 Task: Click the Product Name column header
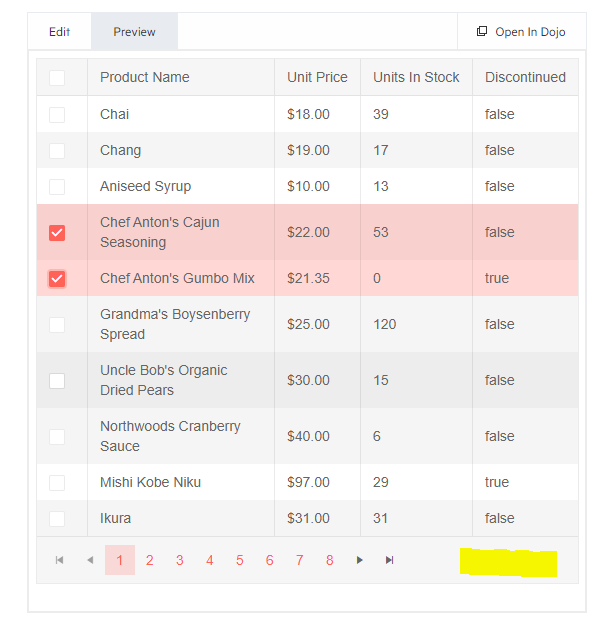point(145,78)
